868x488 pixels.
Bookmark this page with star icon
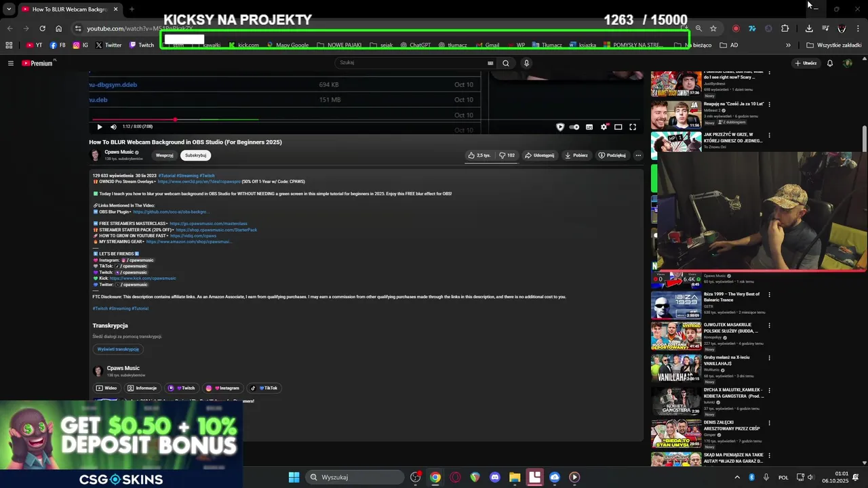[x=713, y=28]
